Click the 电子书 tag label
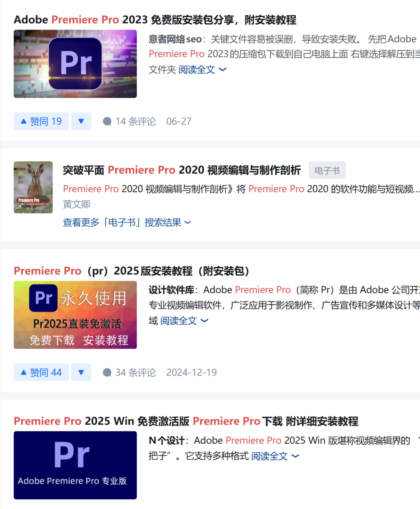 click(327, 170)
